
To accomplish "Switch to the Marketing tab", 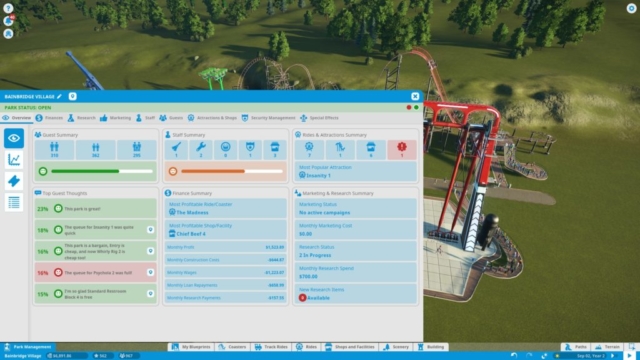I will [x=116, y=118].
